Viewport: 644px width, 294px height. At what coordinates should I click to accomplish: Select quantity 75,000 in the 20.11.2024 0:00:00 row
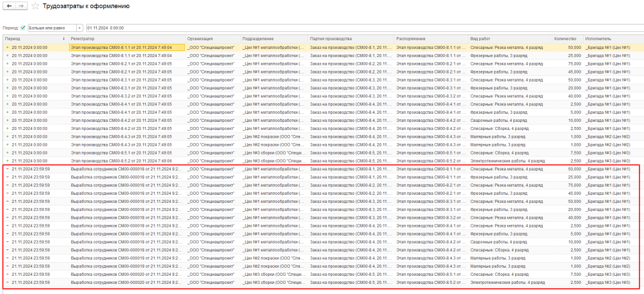tap(567, 63)
